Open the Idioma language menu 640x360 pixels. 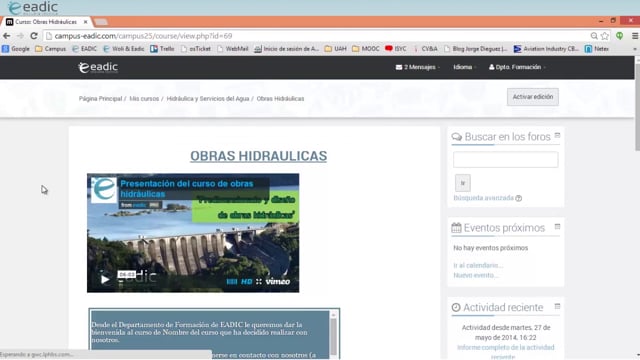(x=464, y=67)
